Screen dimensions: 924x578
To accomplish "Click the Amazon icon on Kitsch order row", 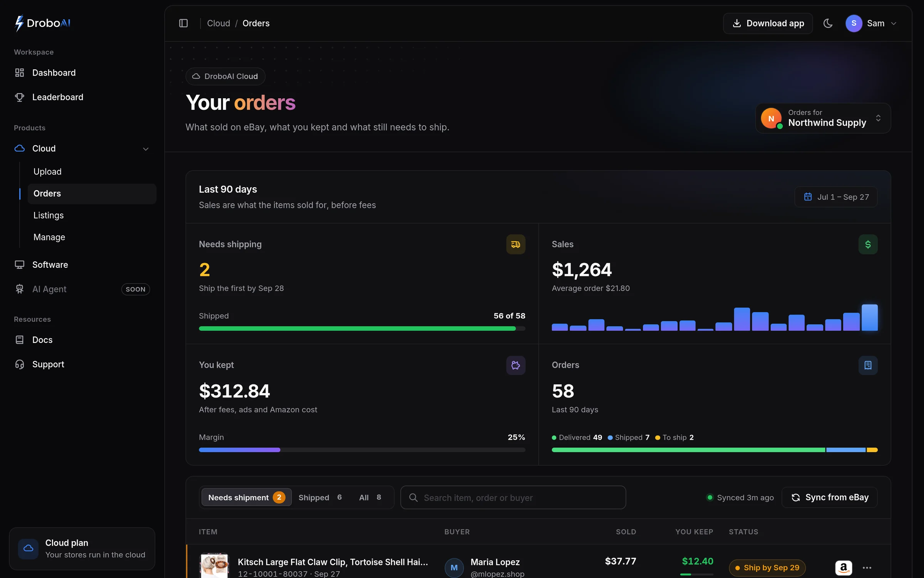I will coord(843,568).
